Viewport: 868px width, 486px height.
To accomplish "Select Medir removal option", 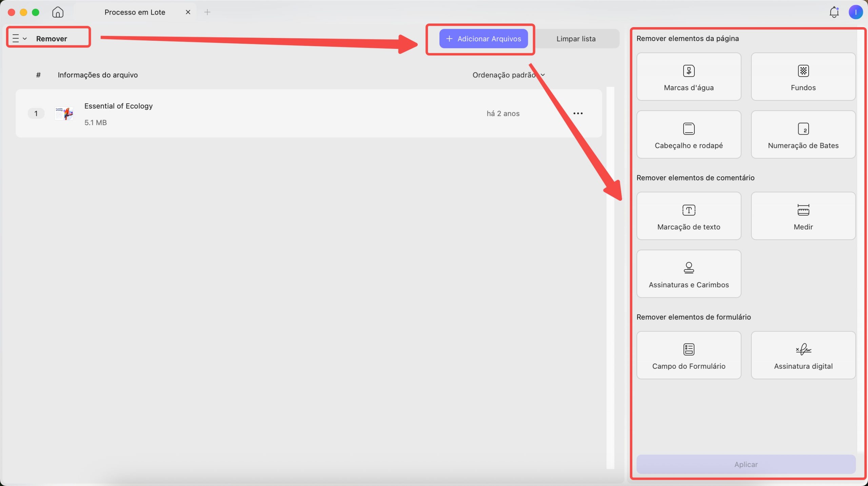I will (803, 216).
